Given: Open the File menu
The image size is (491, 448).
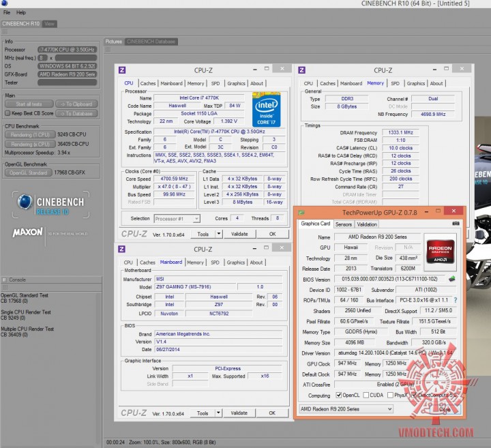Looking at the screenshot, I should [x=7, y=12].
